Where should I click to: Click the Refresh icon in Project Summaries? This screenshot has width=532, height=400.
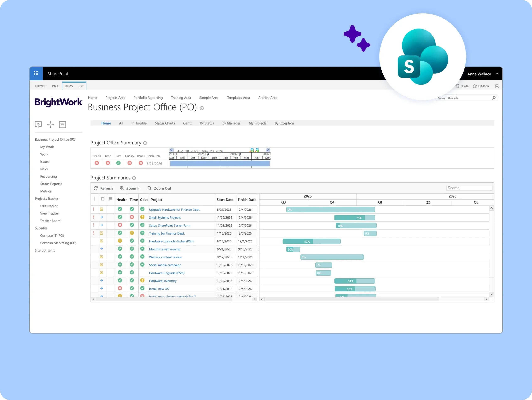(x=96, y=188)
